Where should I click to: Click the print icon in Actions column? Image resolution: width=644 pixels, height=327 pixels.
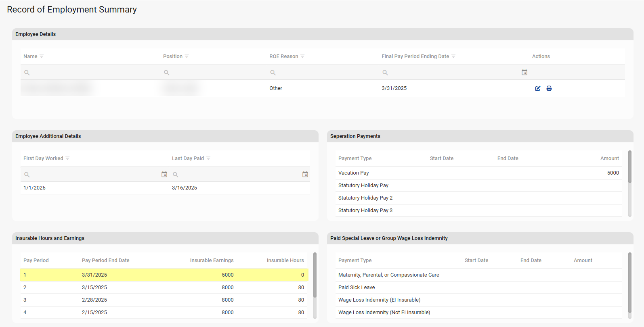pyautogui.click(x=549, y=88)
